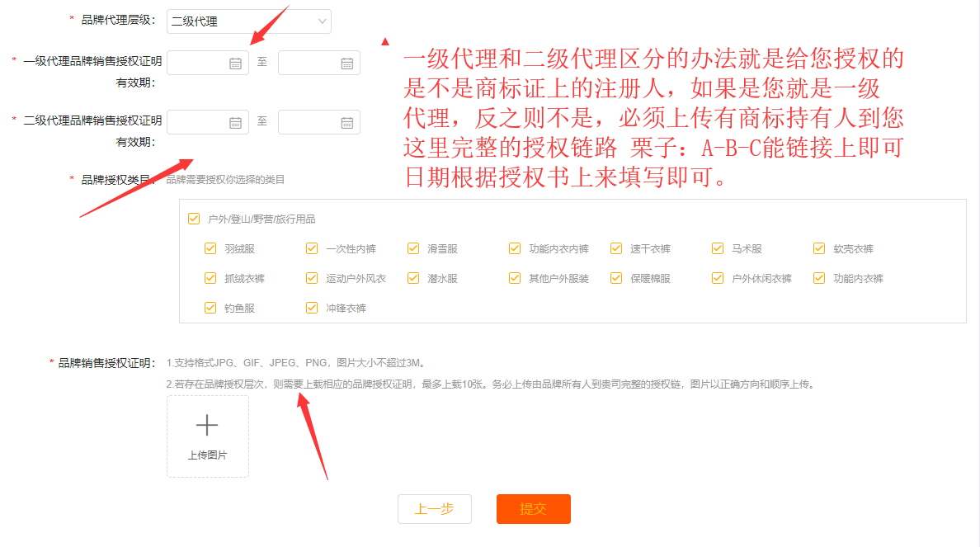The width and height of the screenshot is (980, 547).
Task: Click the 上传图片 label in upload box
Action: [208, 455]
